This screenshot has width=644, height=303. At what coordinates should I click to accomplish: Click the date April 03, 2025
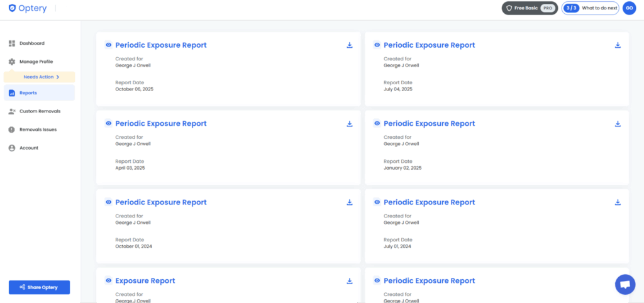click(130, 168)
